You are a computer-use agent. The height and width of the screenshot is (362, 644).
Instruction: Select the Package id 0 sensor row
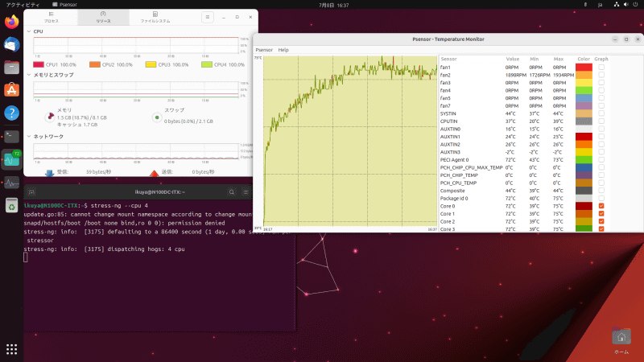pyautogui.click(x=525, y=198)
